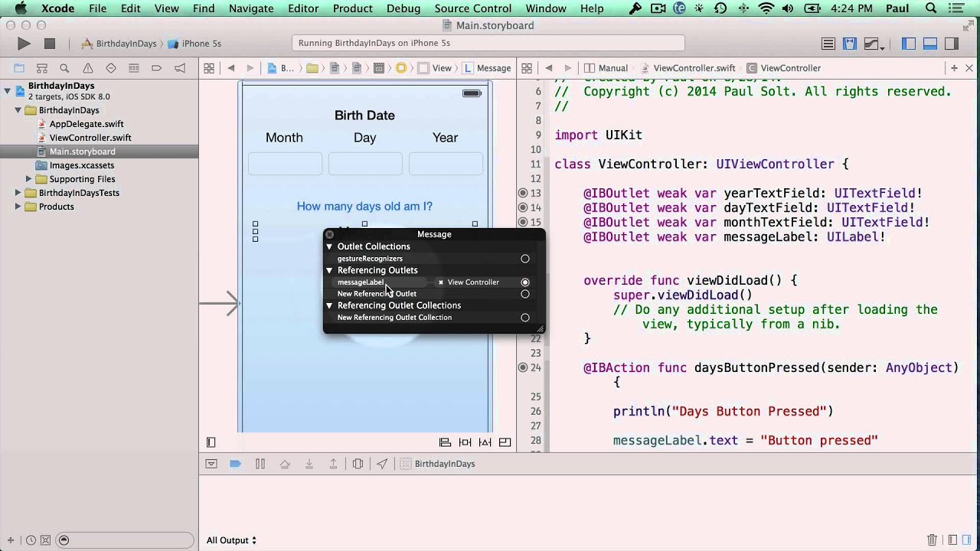Stop the running app
The width and height of the screenshot is (980, 551).
(x=50, y=44)
